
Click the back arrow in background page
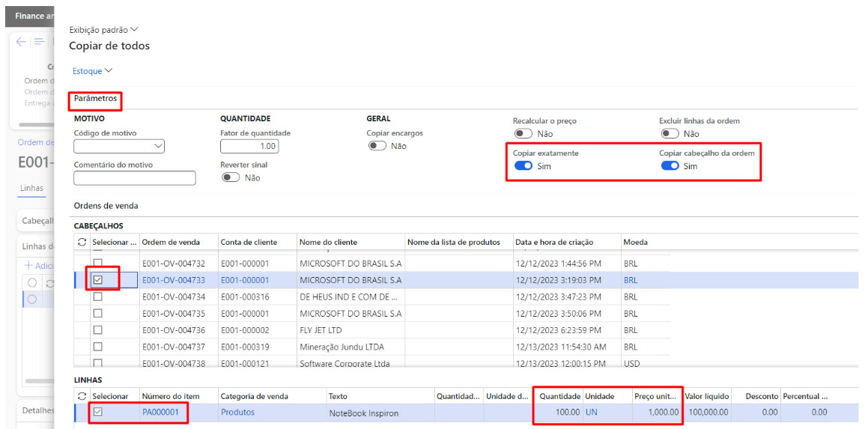pyautogui.click(x=21, y=42)
